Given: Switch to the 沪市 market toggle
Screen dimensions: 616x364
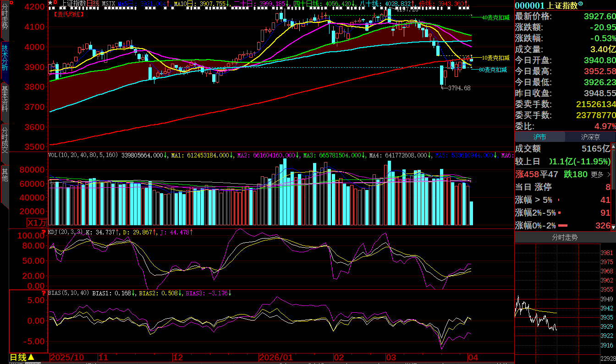Looking at the screenshot, I should (539, 137).
